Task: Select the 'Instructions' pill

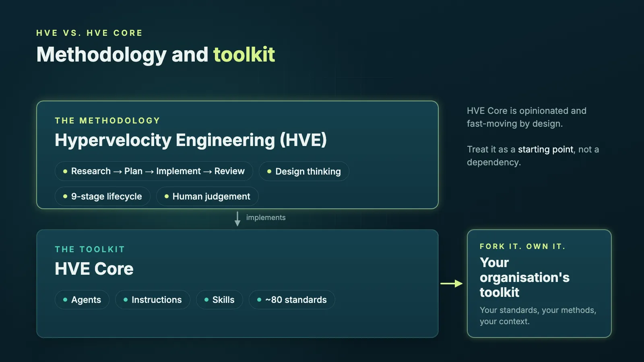Action: 153,300
